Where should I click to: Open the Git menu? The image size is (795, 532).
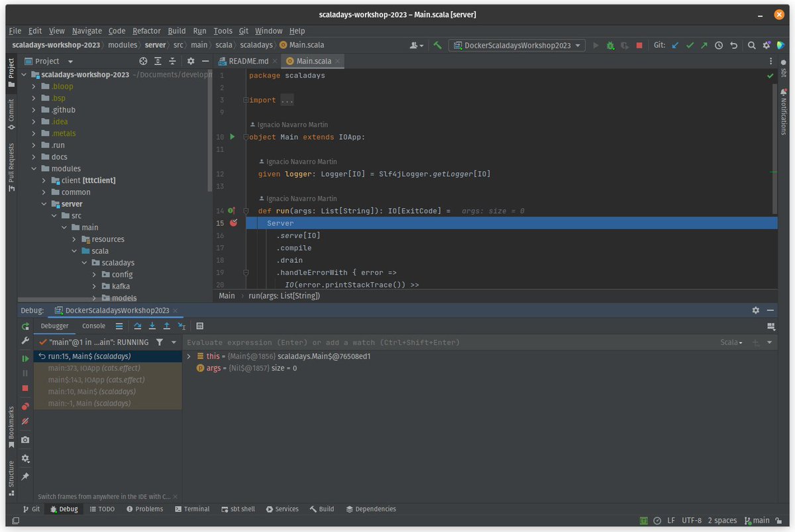point(244,30)
